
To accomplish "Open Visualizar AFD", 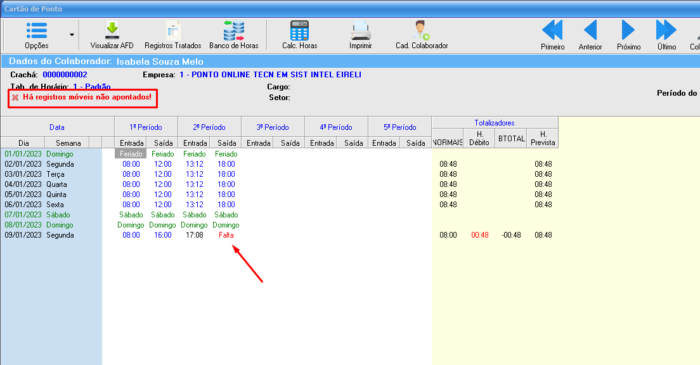I will [x=112, y=35].
